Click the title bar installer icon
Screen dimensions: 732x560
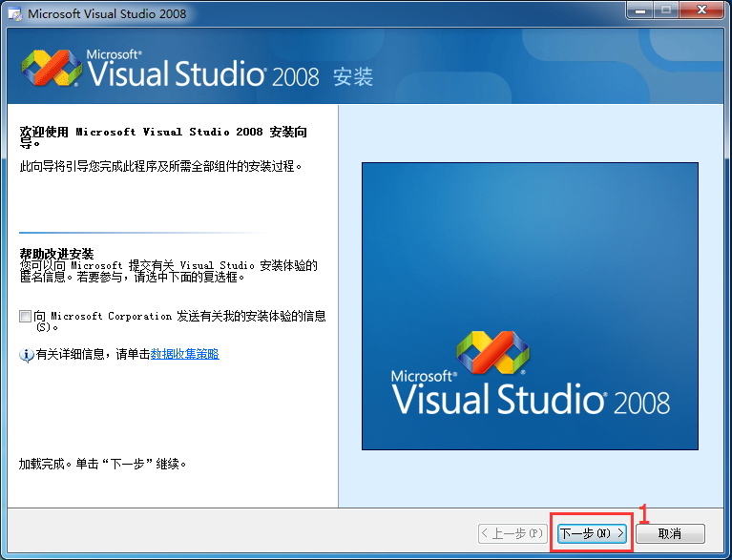click(x=15, y=14)
